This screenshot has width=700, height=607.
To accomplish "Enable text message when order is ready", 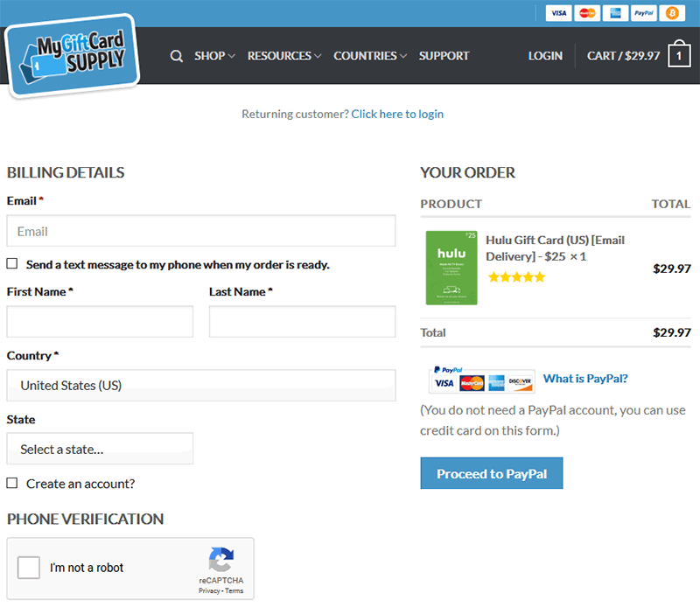I will coord(12,264).
